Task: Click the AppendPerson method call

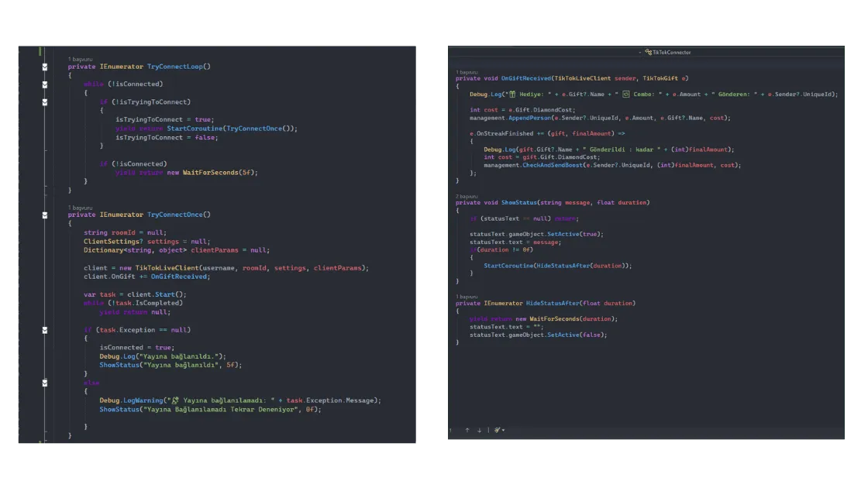Action: (x=529, y=118)
